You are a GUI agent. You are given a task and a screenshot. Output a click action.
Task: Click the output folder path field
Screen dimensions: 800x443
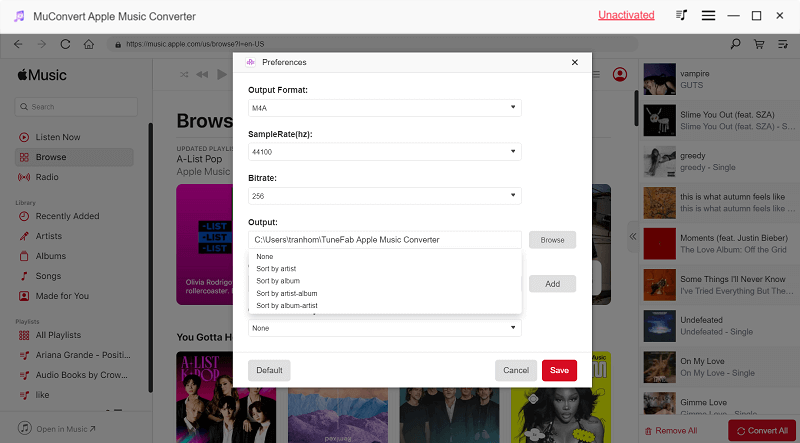click(x=385, y=240)
